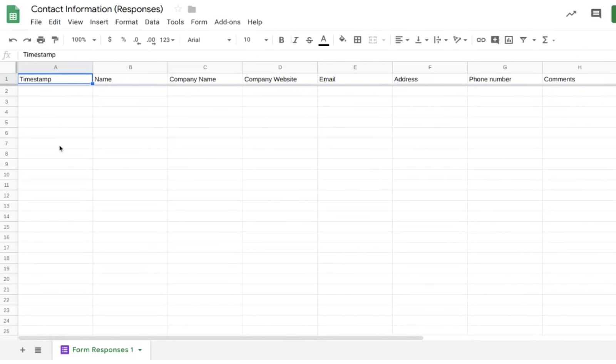The image size is (616, 364).
Task: Apply the Format as percent icon
Action: click(x=123, y=40)
